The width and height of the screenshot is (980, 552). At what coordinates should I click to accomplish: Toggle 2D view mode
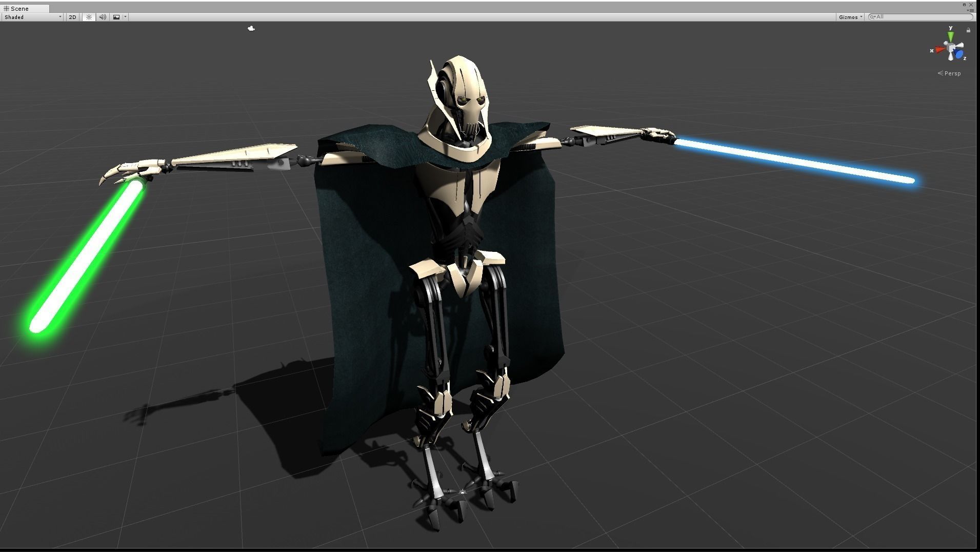tap(73, 17)
